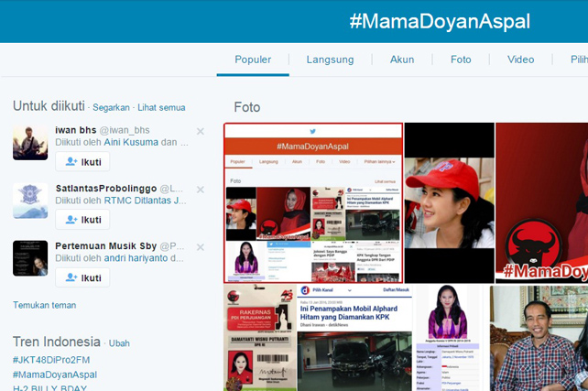Open H-2 BILLY BDAY trend
588x391 pixels.
[x=49, y=387]
